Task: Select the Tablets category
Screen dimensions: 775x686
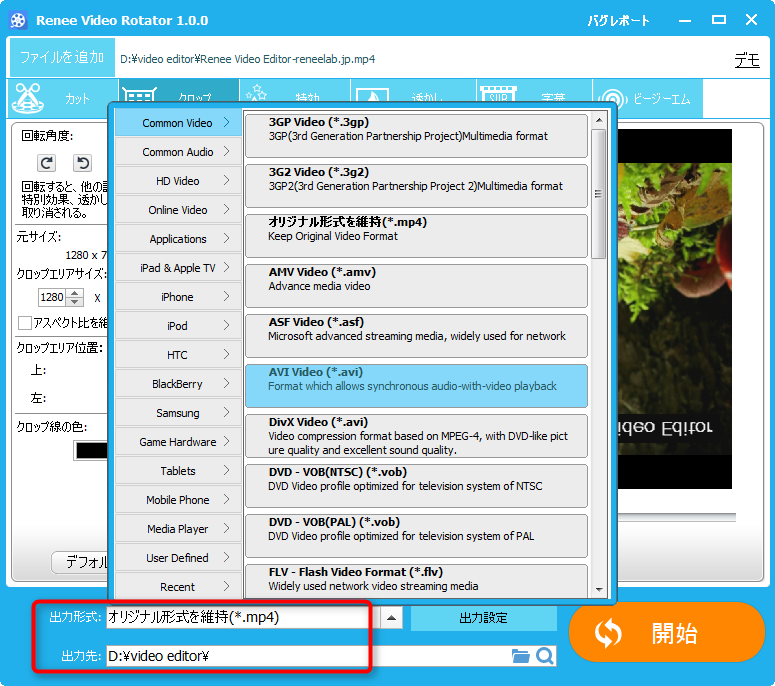Action: pyautogui.click(x=178, y=471)
